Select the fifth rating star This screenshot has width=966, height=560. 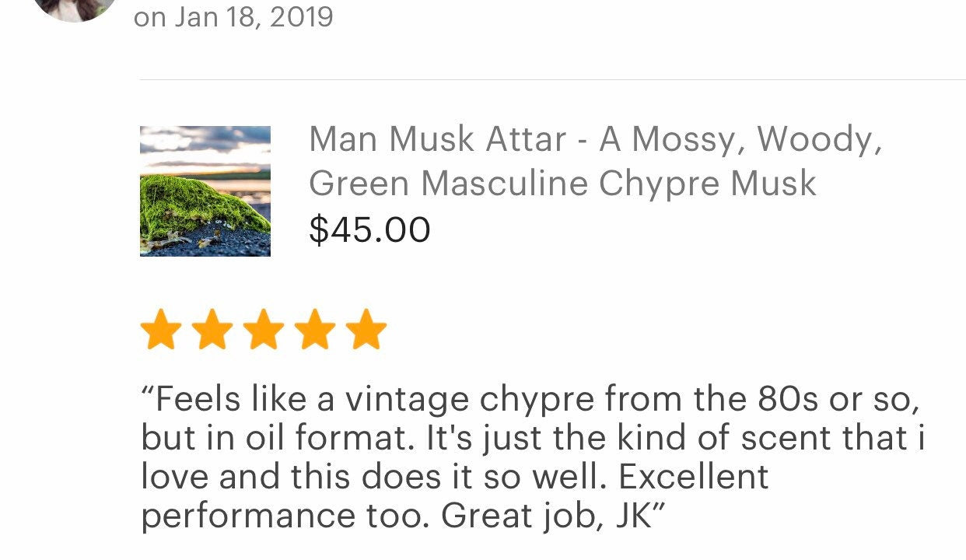tap(366, 329)
